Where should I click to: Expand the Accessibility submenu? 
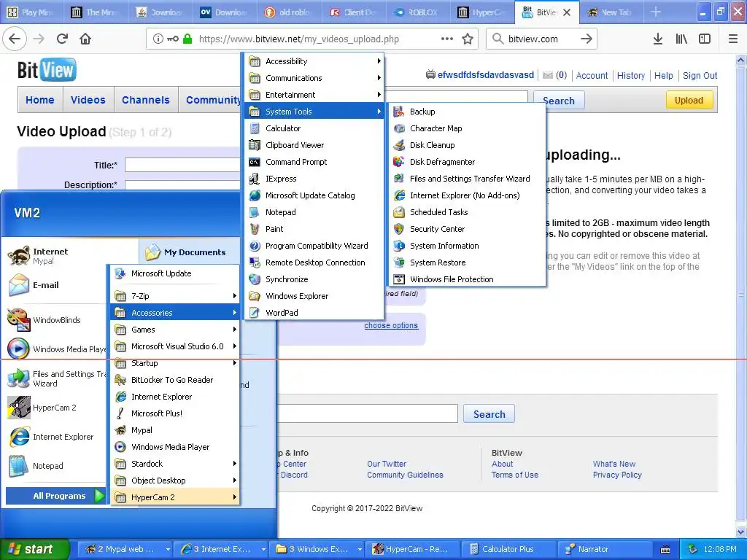point(314,61)
